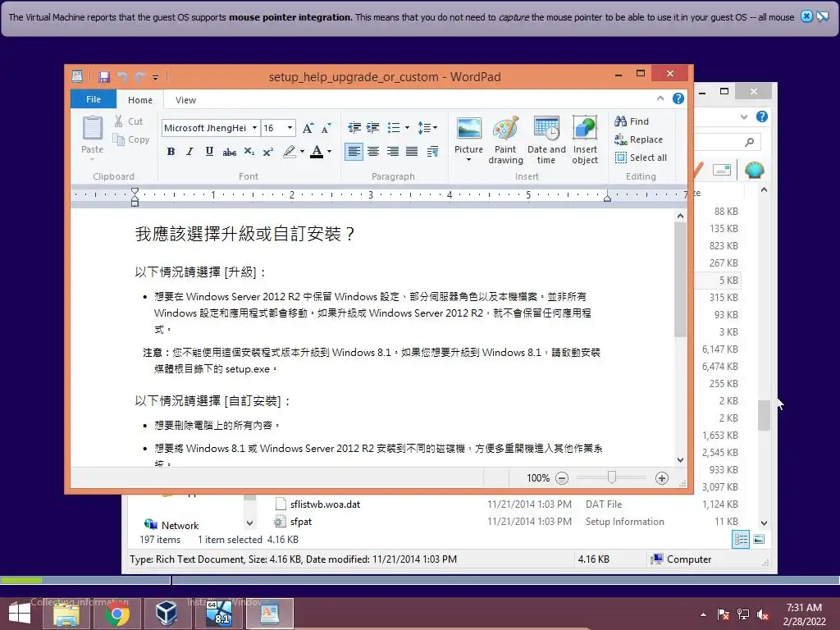The image size is (840, 630).
Task: Open highlight color dropdown arrow
Action: [x=302, y=152]
